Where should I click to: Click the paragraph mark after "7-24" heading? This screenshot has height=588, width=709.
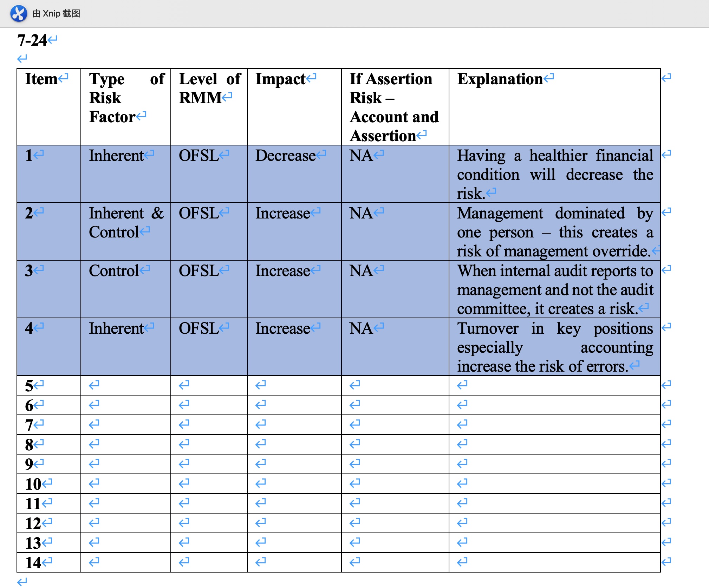click(x=52, y=40)
